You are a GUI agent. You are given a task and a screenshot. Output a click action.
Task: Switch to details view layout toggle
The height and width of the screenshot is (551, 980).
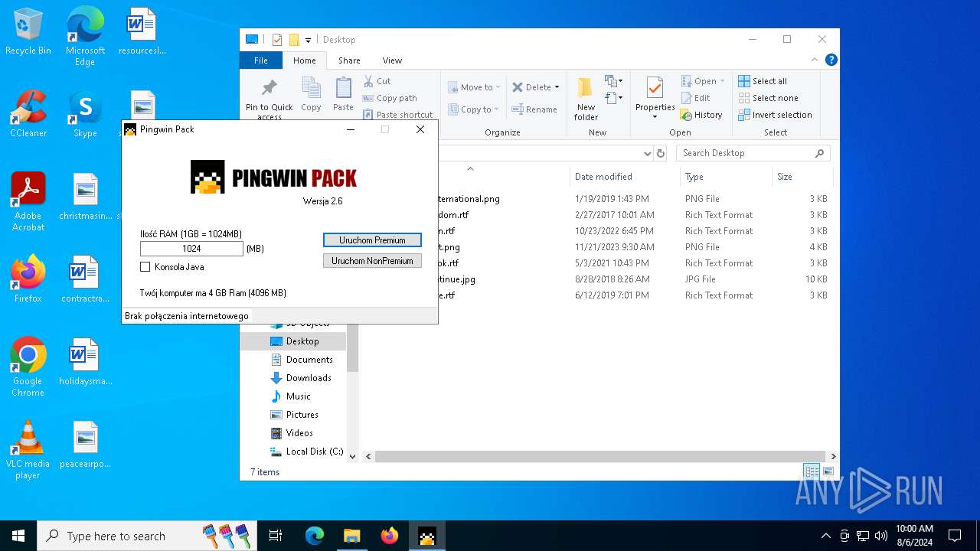811,471
